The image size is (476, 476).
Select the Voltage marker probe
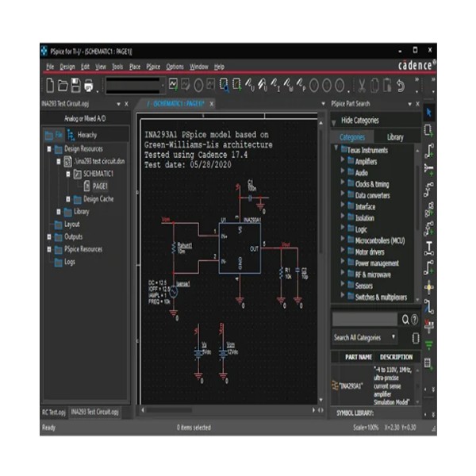point(250,85)
